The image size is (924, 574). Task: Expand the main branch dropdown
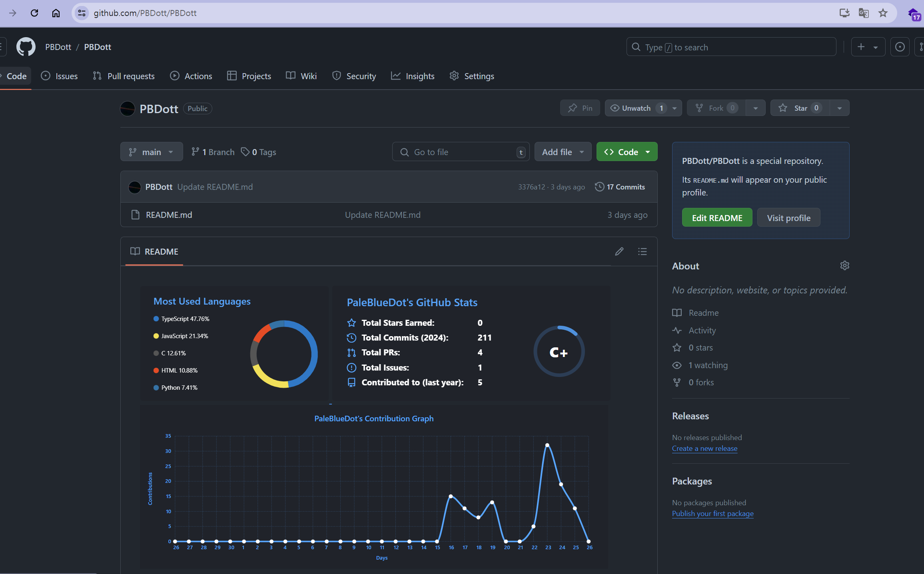point(152,152)
